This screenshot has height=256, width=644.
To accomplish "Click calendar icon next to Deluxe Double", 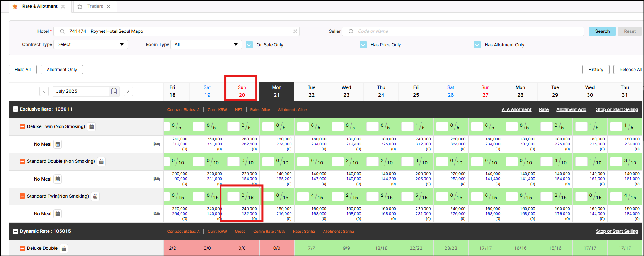I will coord(64,248).
